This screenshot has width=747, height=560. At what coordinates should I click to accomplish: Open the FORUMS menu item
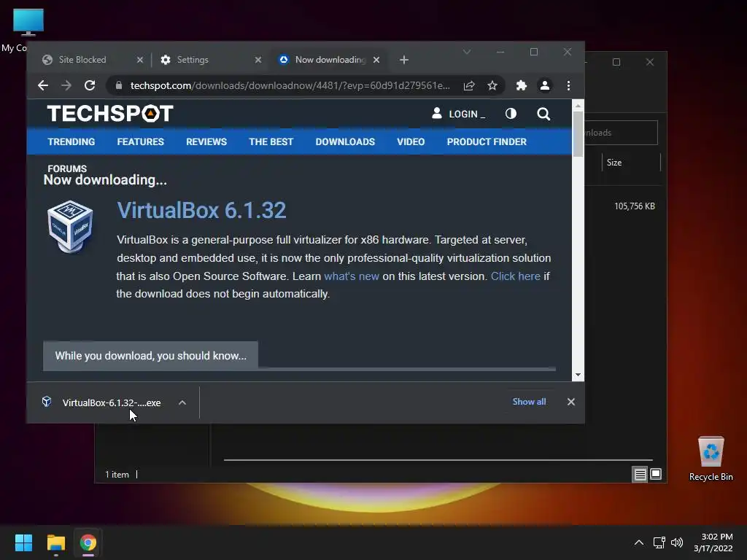point(67,168)
